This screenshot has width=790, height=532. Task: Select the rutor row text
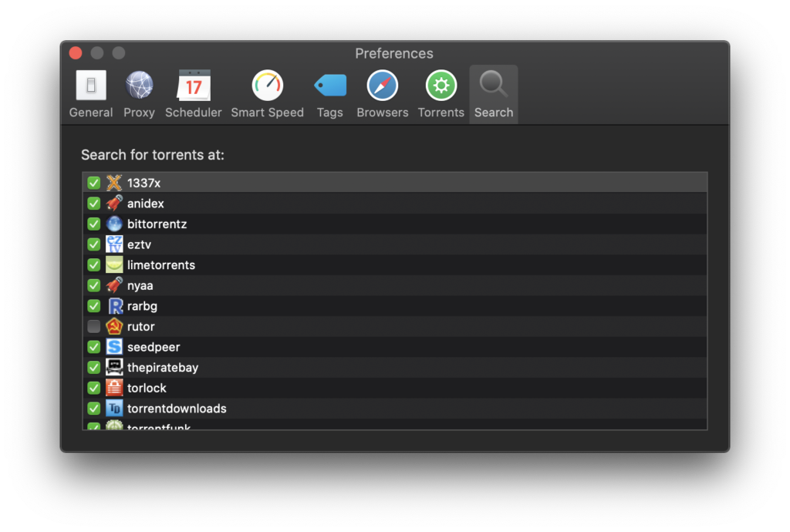tap(141, 327)
